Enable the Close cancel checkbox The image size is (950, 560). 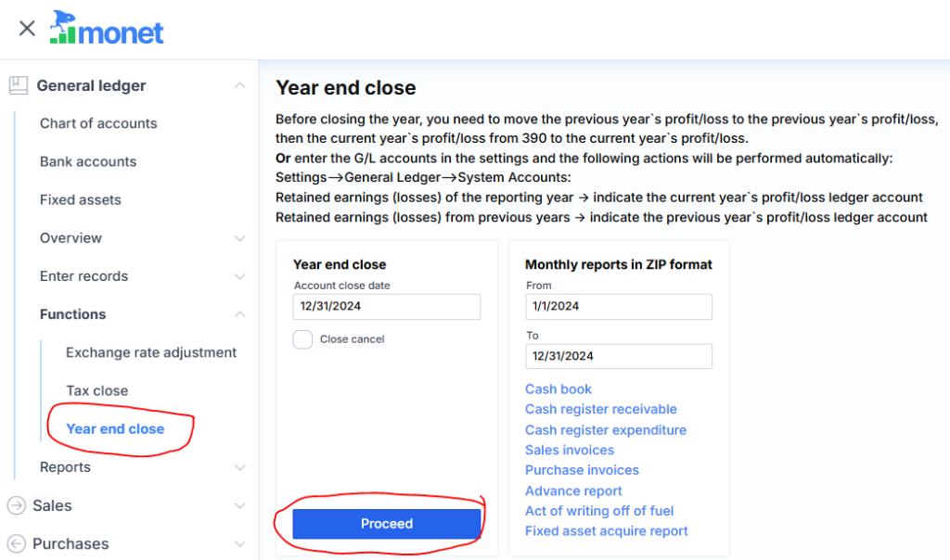(302, 339)
